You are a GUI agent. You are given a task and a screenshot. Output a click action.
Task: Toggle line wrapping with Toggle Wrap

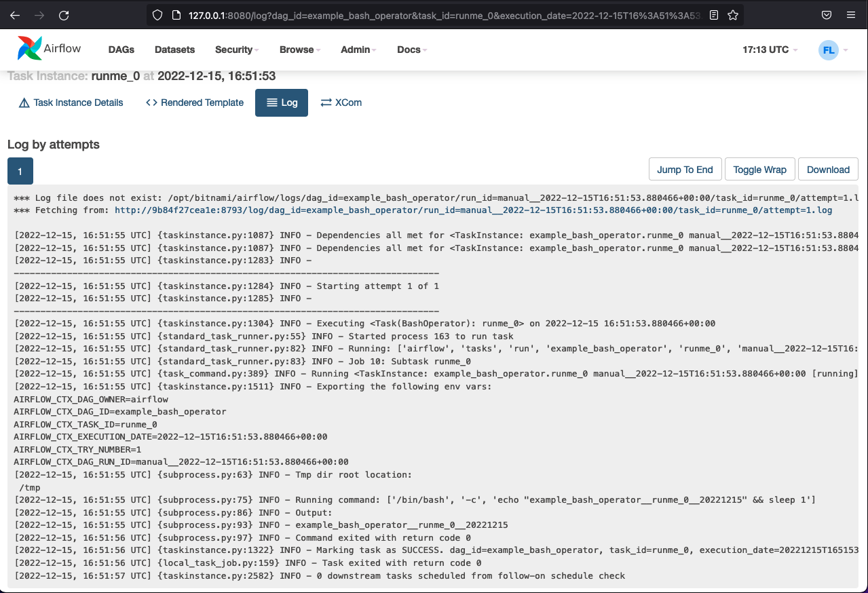[x=759, y=169]
